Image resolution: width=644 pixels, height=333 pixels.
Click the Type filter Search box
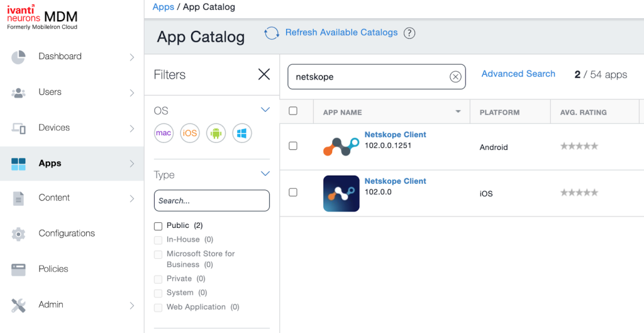tap(212, 201)
